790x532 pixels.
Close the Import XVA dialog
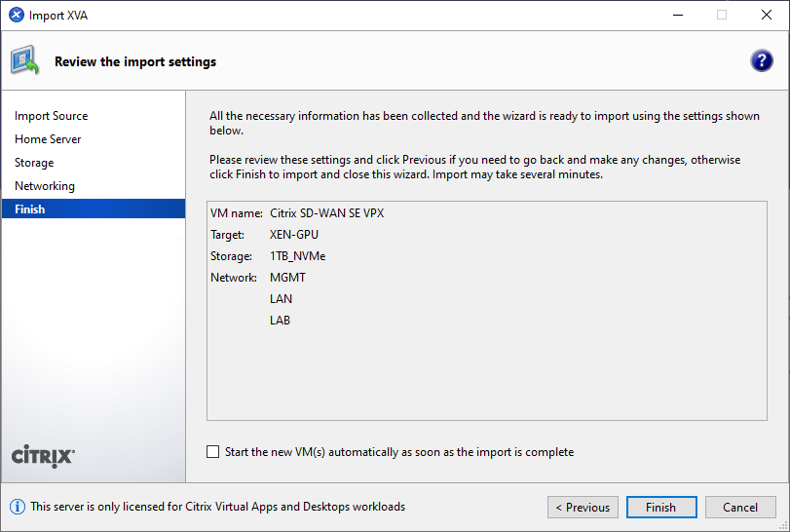tap(767, 16)
